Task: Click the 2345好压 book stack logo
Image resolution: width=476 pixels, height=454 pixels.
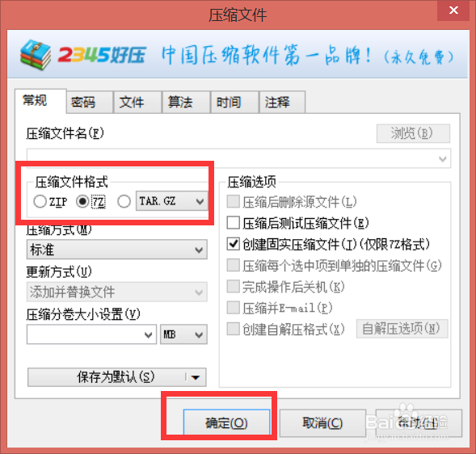Action: [x=36, y=55]
